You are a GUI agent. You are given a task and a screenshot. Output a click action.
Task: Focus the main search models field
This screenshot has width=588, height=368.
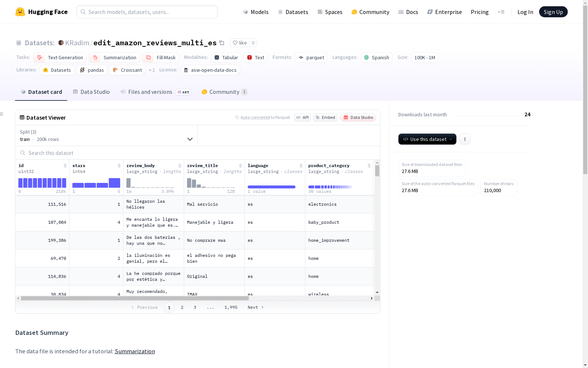tap(147, 12)
